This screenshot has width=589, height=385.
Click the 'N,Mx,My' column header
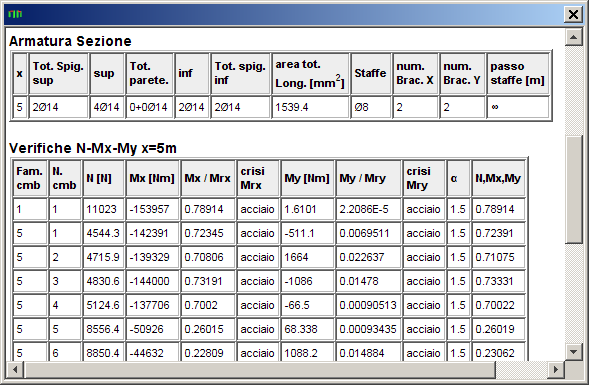(x=498, y=178)
